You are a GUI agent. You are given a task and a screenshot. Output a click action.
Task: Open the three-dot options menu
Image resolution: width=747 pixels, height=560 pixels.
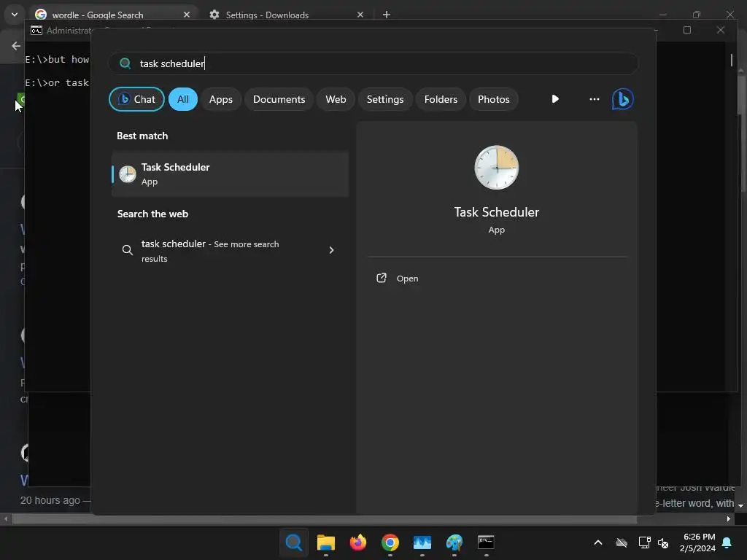point(594,99)
